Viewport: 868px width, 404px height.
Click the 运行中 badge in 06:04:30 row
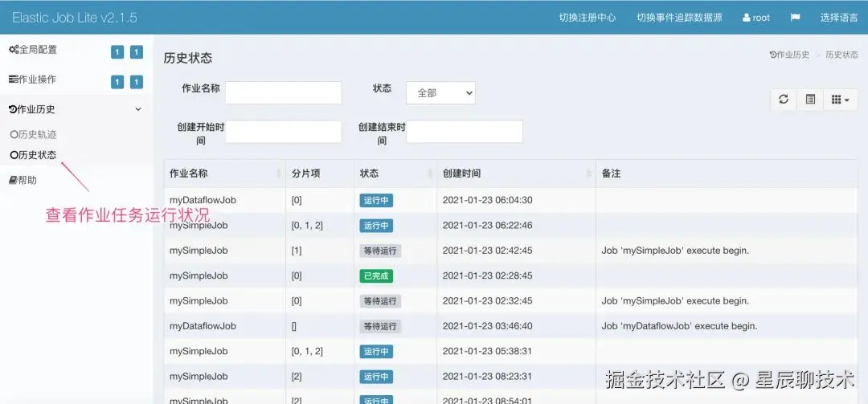tap(376, 200)
